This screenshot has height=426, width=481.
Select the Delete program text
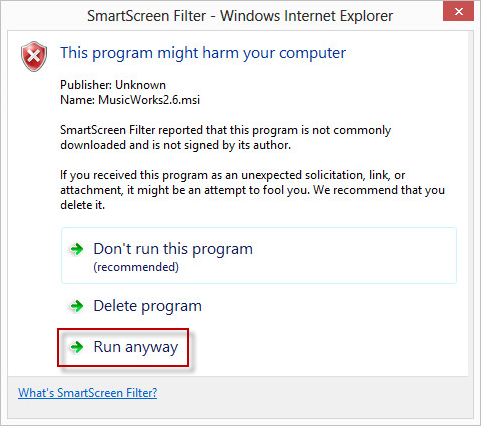tap(147, 306)
